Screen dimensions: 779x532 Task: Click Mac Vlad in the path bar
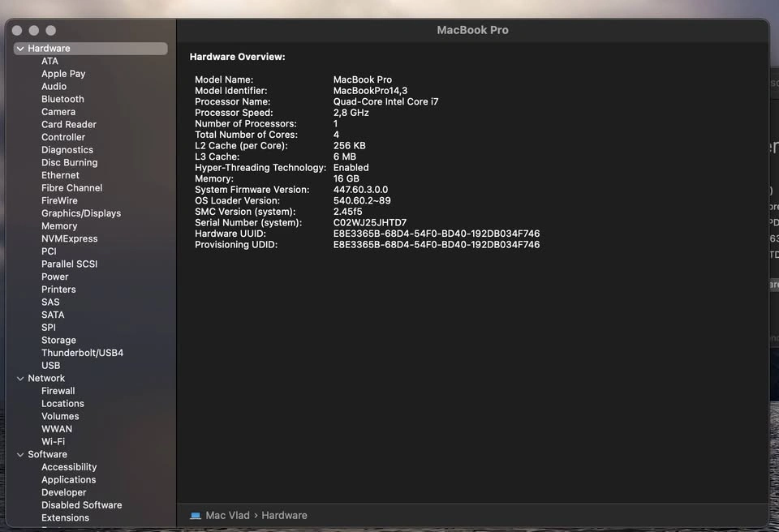point(227,516)
